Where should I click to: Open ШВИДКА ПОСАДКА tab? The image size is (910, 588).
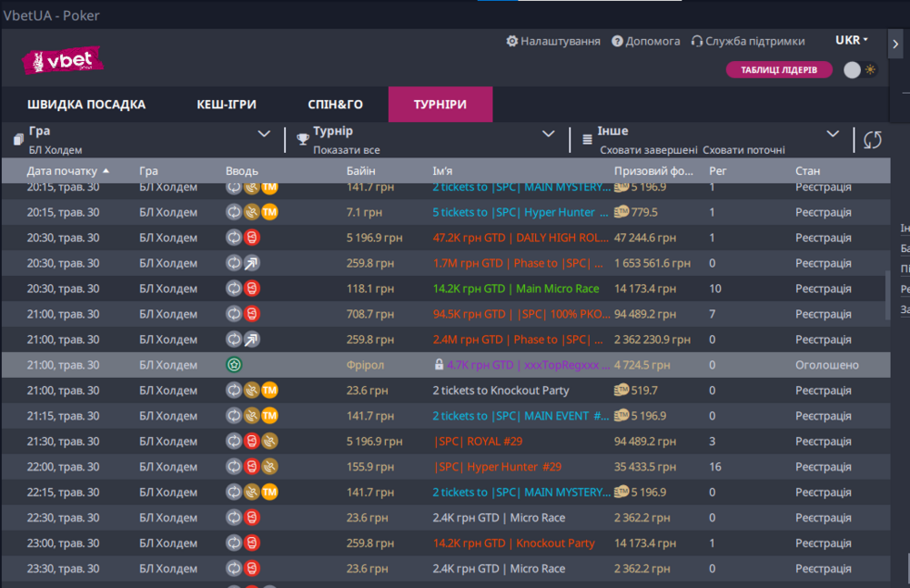[x=86, y=105]
